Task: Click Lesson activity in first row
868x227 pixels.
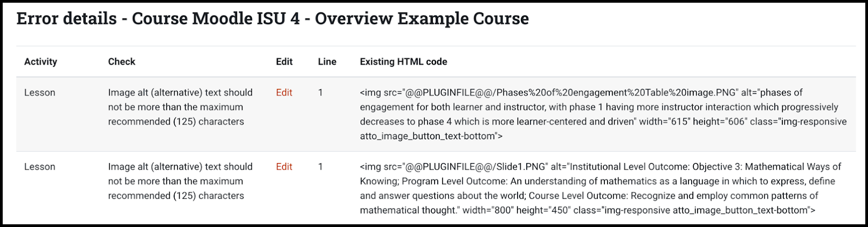Action: 40,93
